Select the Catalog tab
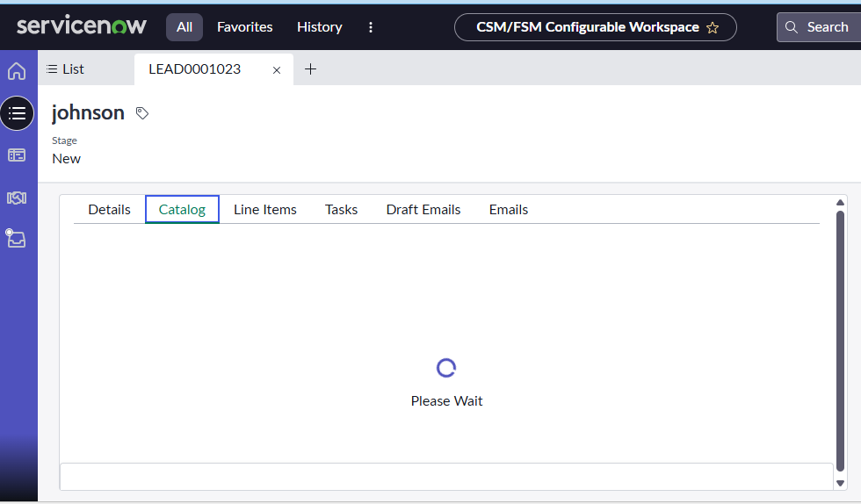 pyautogui.click(x=183, y=209)
